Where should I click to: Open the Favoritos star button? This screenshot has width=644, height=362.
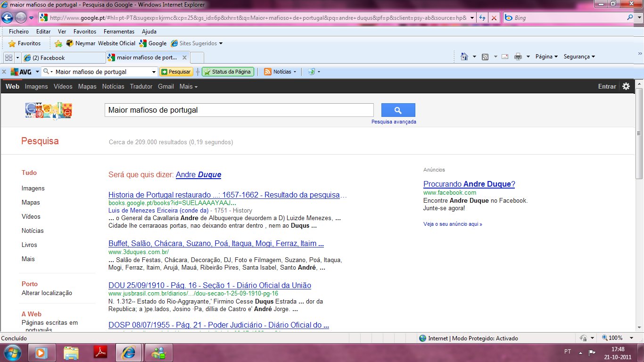click(25, 43)
